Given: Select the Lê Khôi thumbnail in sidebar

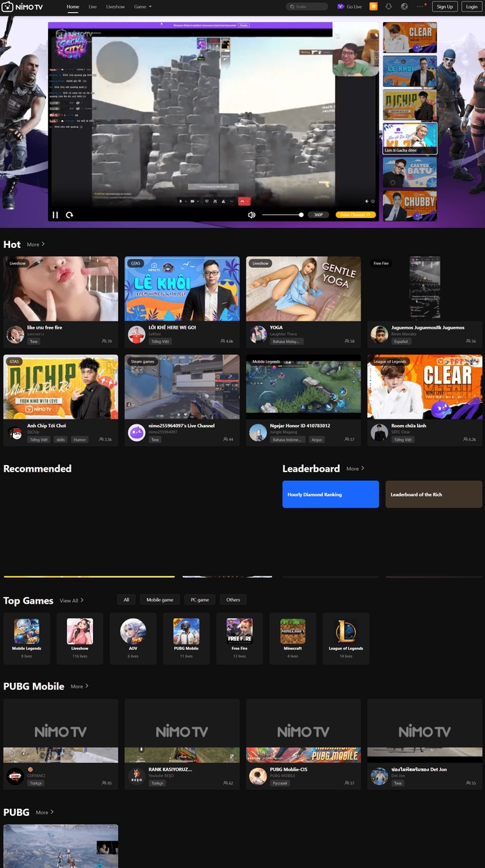Looking at the screenshot, I should 410,71.
